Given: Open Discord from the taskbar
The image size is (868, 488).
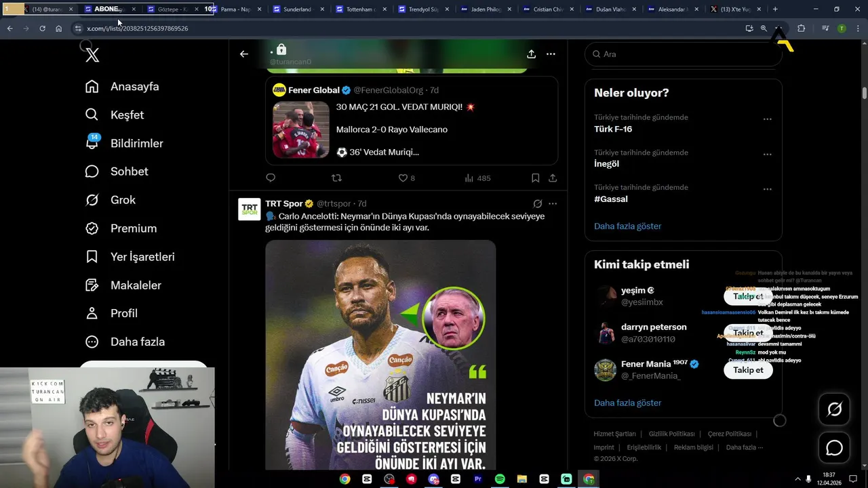Looking at the screenshot, I should pyautogui.click(x=433, y=479).
